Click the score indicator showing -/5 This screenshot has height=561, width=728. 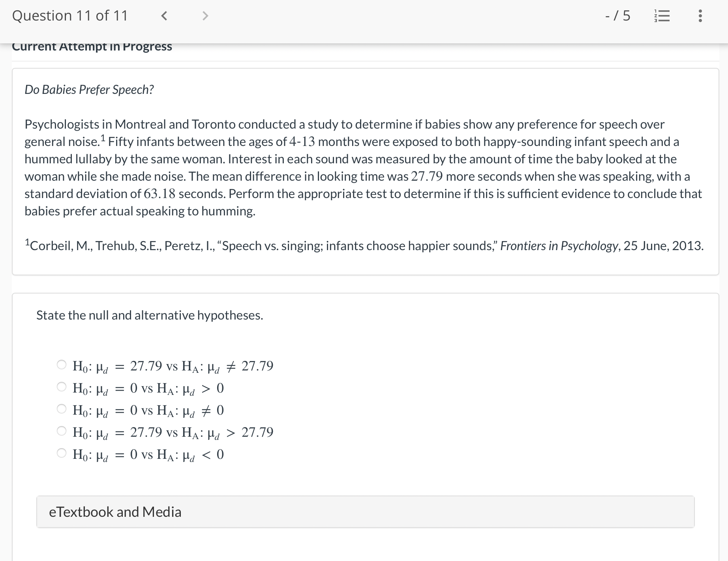[x=617, y=16]
